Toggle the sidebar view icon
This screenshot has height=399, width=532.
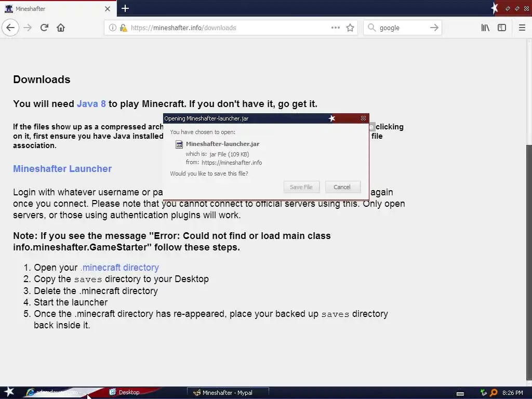[502, 28]
